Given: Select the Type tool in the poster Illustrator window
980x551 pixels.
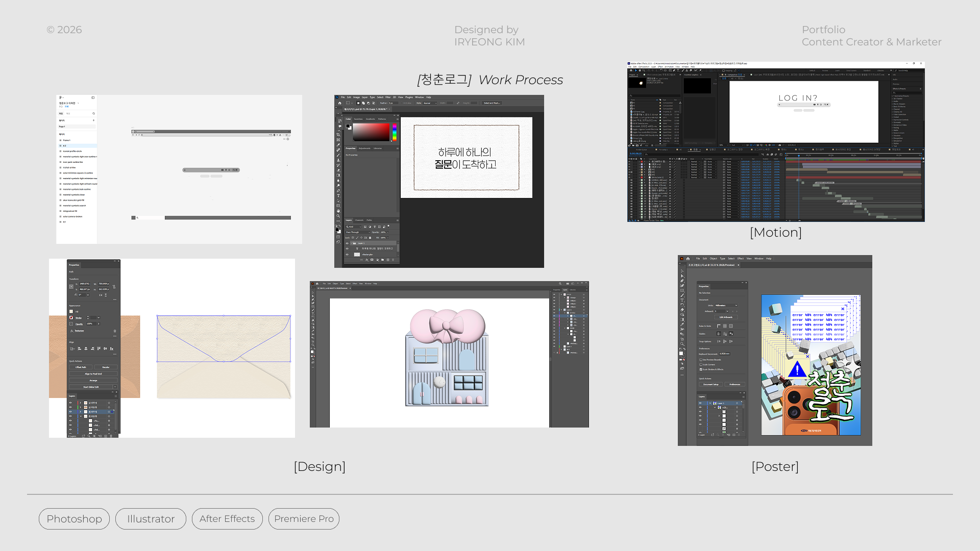Looking at the screenshot, I should pos(682,300).
